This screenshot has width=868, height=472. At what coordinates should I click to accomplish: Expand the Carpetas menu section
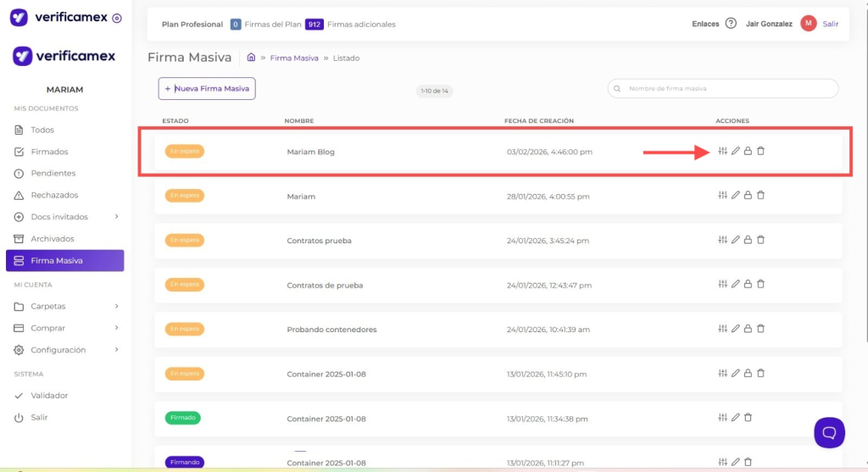[116, 306]
